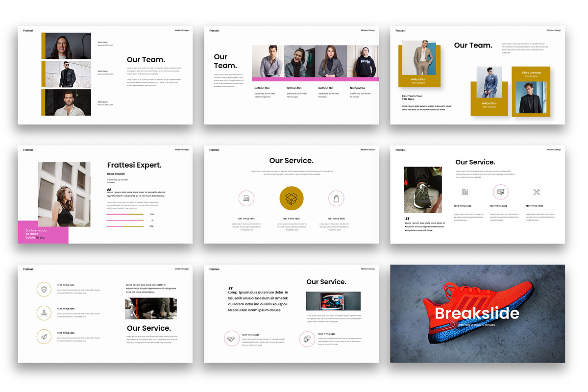Select 'TEXT TITTLE HERE' beside the handshake icon

point(251,334)
